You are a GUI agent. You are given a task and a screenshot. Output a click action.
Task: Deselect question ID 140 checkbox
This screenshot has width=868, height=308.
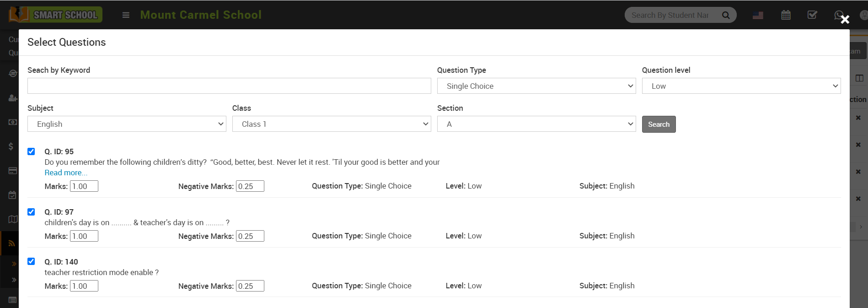(31, 261)
